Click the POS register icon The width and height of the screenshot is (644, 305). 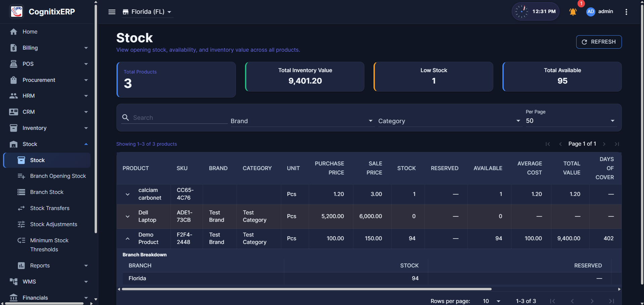[13, 64]
